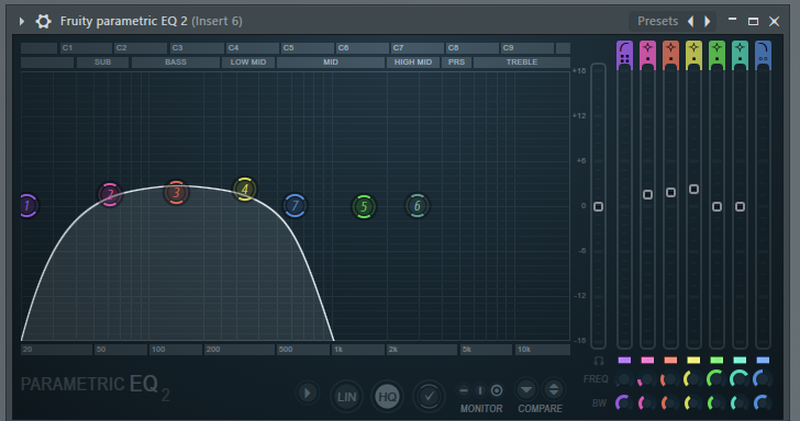Toggle the headphones solo band icon
The height and width of the screenshot is (421, 800).
[598, 361]
